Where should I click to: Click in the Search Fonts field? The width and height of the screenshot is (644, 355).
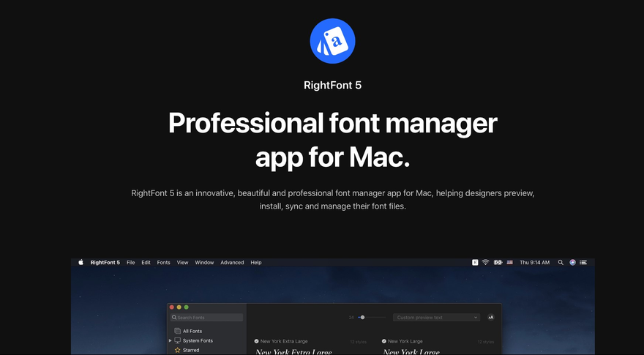[x=206, y=317]
